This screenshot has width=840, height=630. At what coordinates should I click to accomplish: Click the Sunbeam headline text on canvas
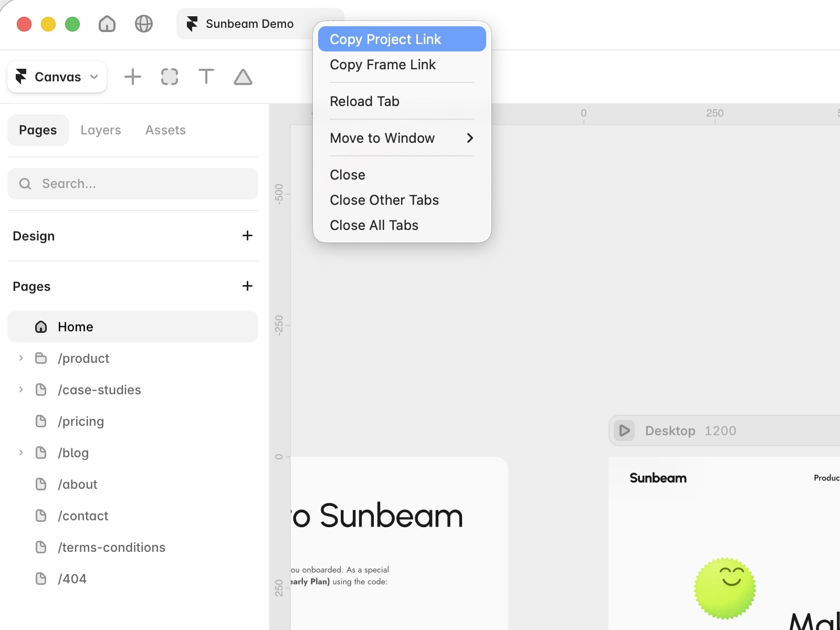378,516
